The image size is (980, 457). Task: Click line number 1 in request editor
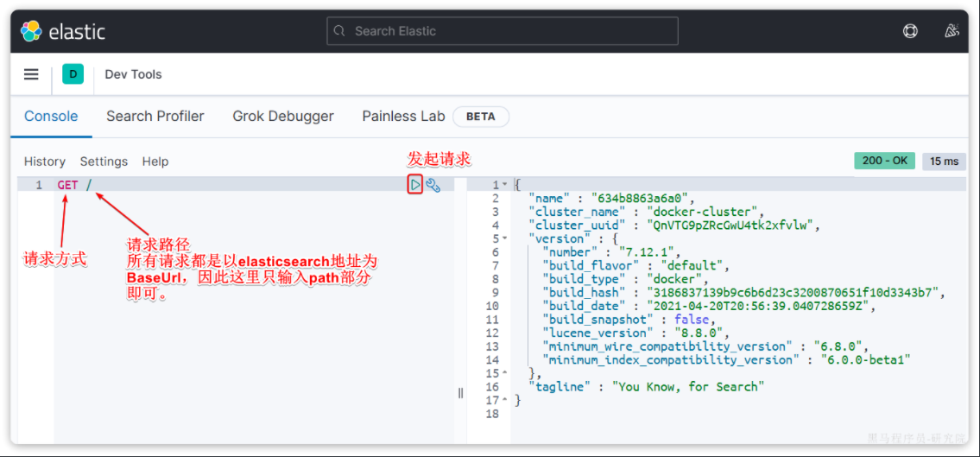(x=39, y=184)
